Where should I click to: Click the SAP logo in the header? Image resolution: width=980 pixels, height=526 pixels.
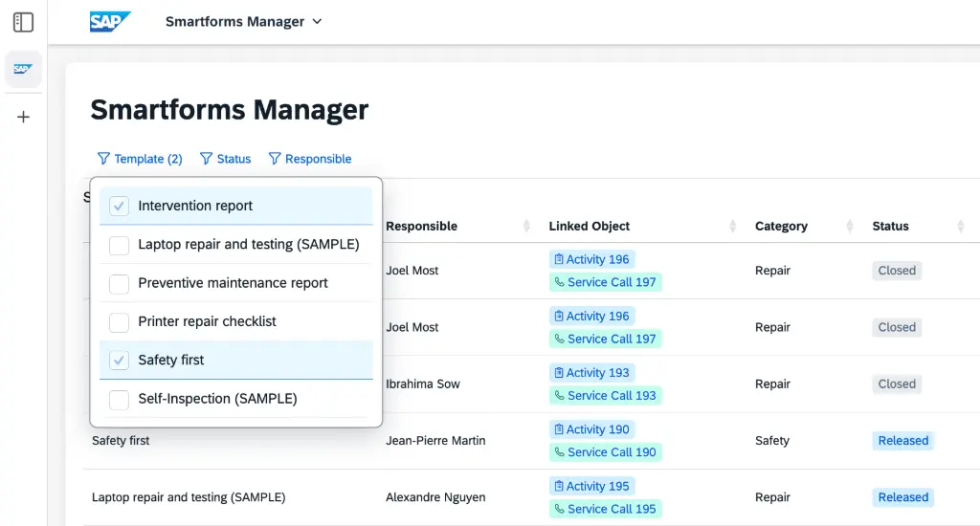pos(110,21)
